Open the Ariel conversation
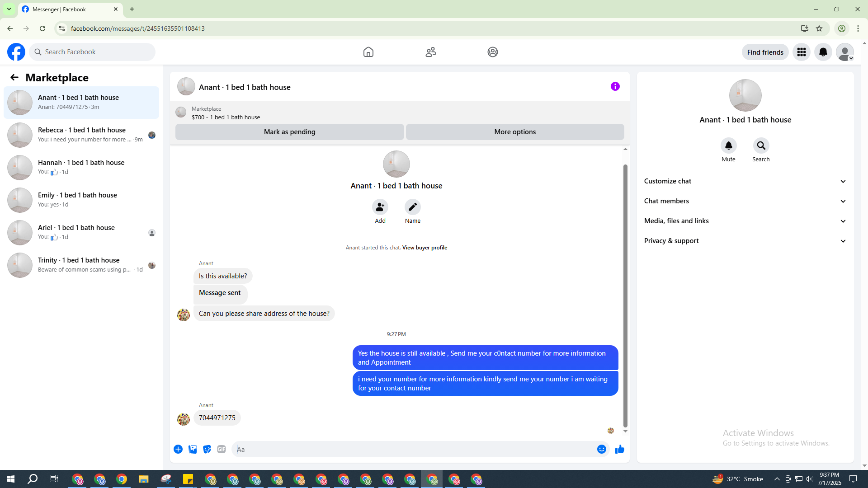Image resolution: width=868 pixels, height=488 pixels. point(81,233)
